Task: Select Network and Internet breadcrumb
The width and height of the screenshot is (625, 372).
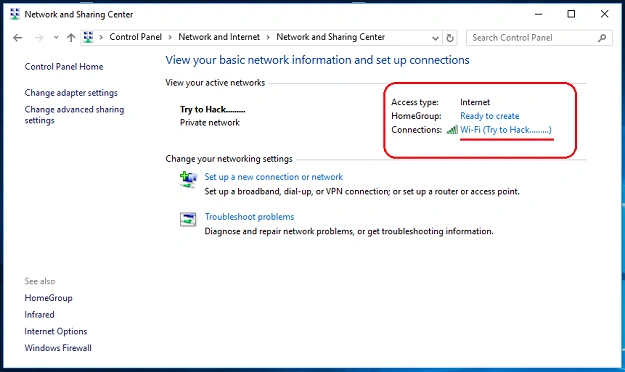Action: (x=219, y=37)
